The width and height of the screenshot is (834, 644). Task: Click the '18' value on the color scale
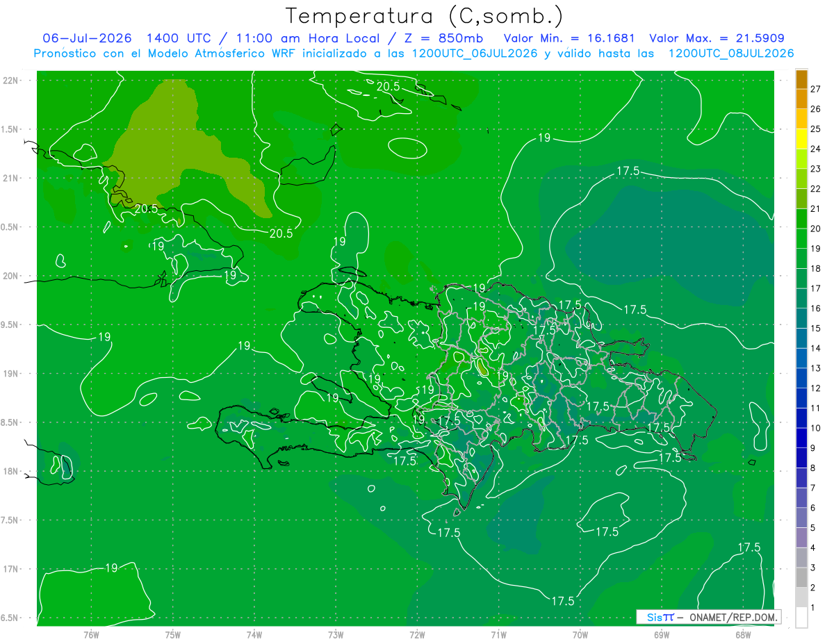[x=815, y=268]
